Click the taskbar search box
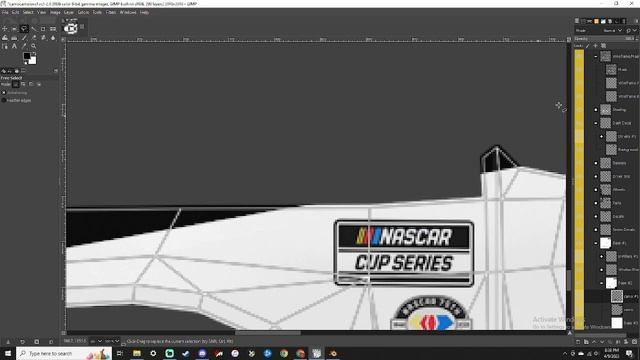The width and height of the screenshot is (640, 360). tap(64, 353)
